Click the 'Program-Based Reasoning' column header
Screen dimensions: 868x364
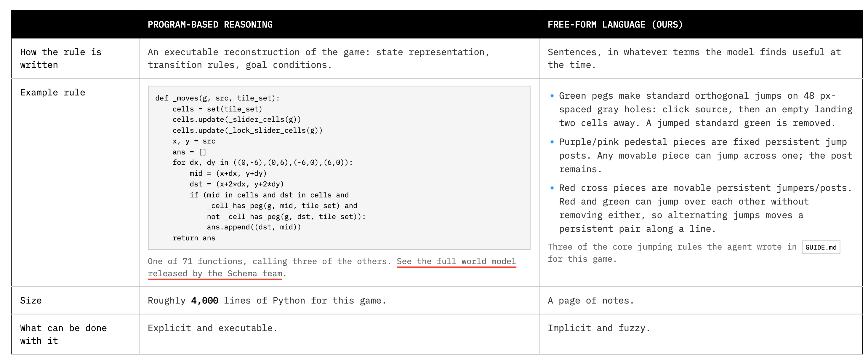210,25
